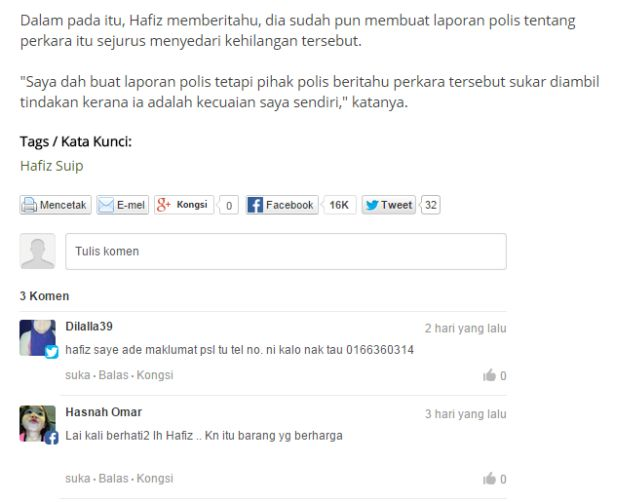Open Hasnah Omar's profile name
Screen dimensions: 620x502
pos(104,412)
